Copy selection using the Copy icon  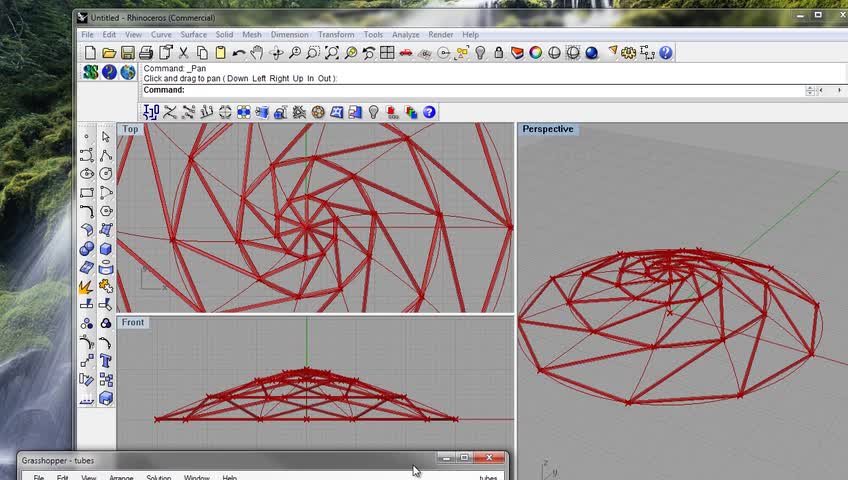[x=202, y=52]
